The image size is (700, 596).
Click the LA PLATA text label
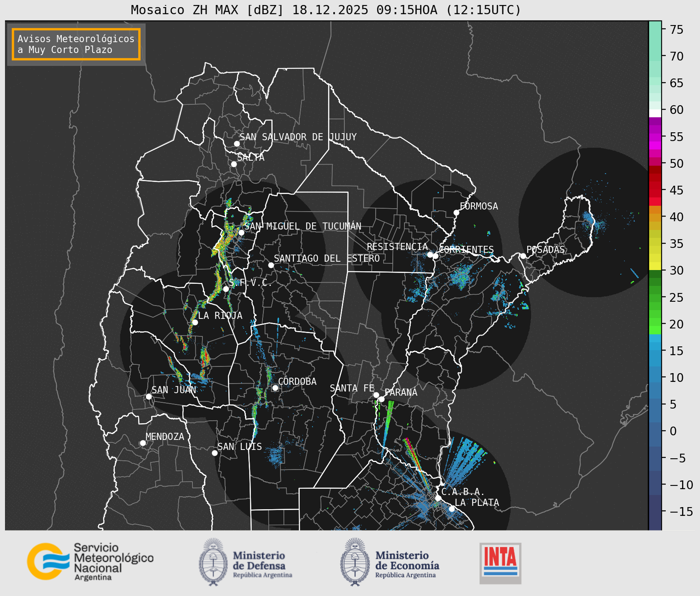coord(477,503)
